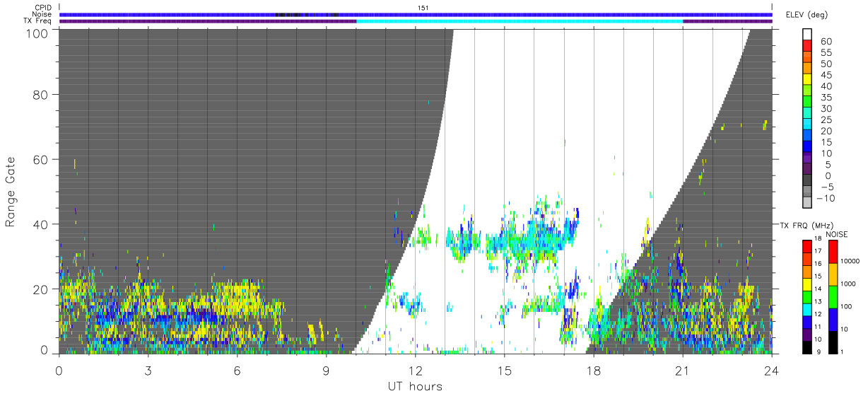Select the cyan 20–25 elevation swatch
The height and width of the screenshot is (401, 868).
coord(808,124)
